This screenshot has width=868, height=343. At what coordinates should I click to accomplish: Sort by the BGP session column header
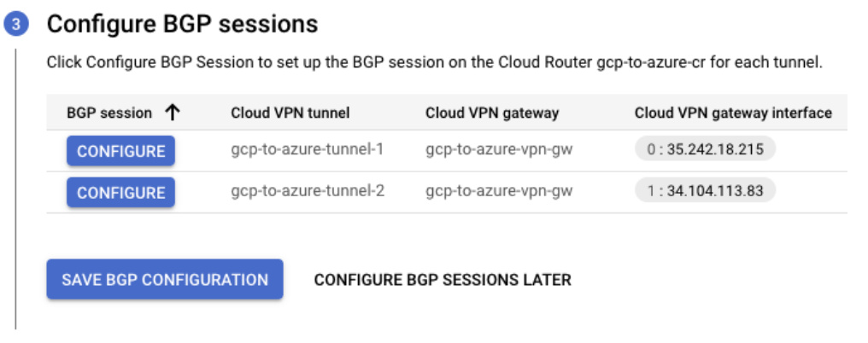[x=109, y=113]
